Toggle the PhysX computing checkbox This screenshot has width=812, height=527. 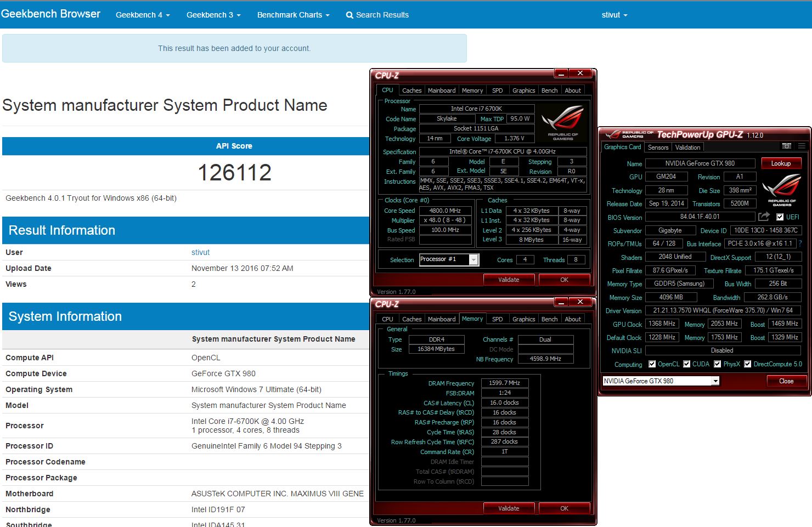click(x=717, y=364)
